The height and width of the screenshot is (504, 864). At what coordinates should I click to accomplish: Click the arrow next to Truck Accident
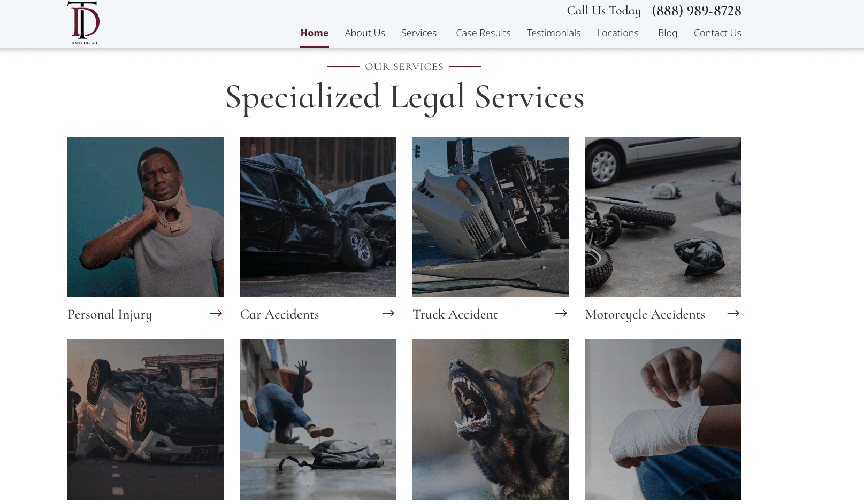pyautogui.click(x=561, y=313)
